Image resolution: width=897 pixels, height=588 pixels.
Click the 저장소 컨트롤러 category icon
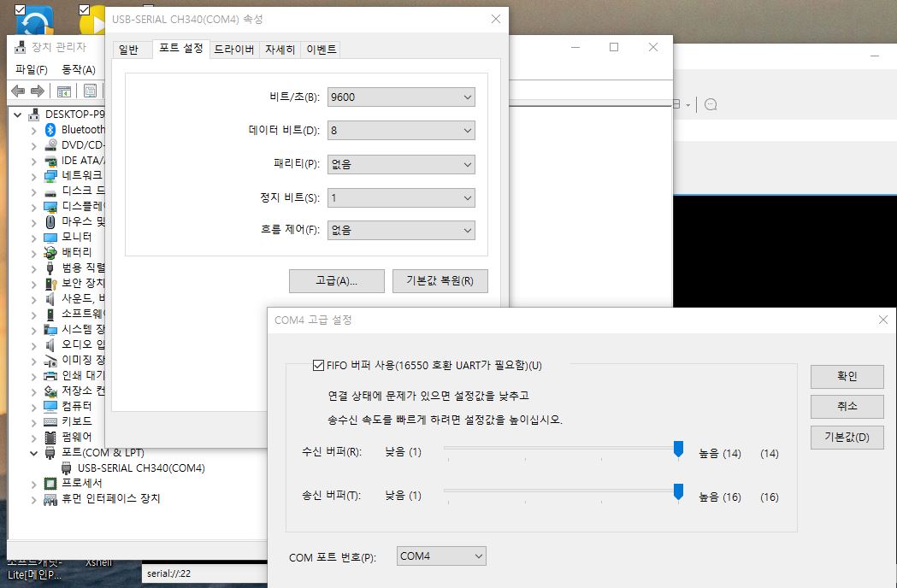50,391
